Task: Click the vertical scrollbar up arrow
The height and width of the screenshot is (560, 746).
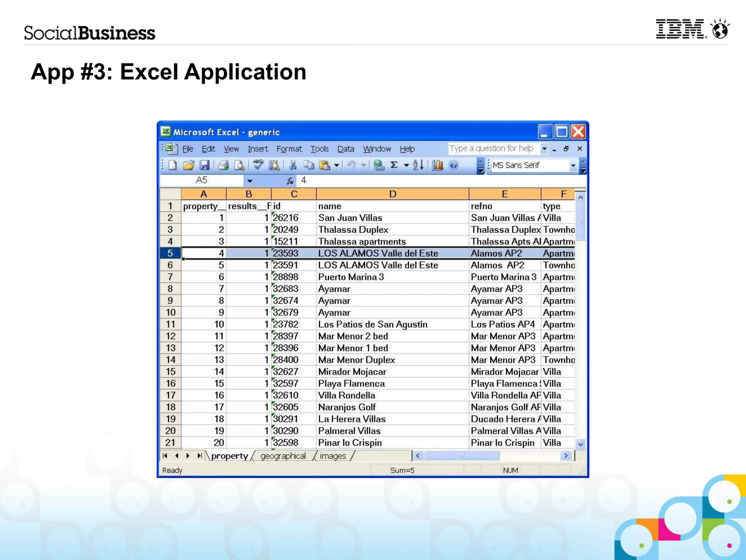Action: click(581, 197)
